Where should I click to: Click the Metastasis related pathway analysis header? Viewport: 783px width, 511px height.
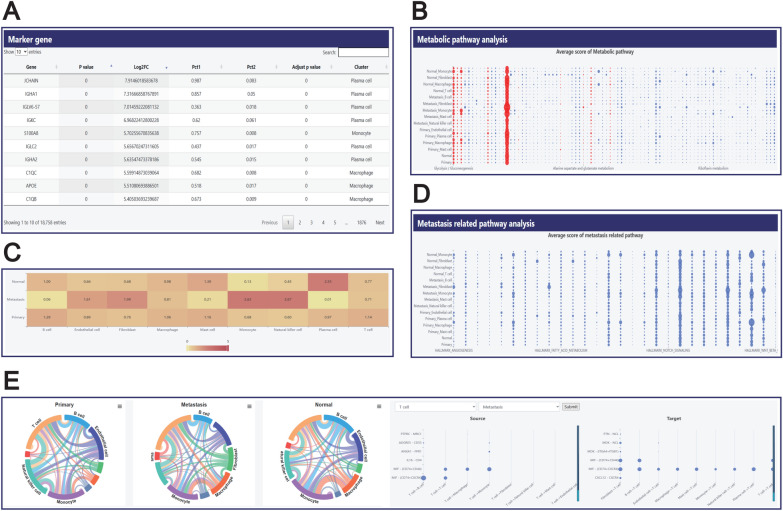(596, 223)
